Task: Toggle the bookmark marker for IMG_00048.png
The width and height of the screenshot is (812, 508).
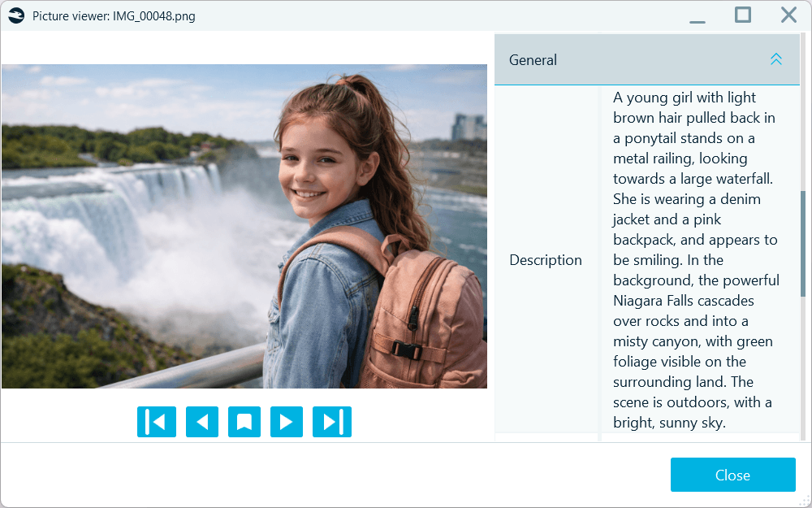Action: coord(244,422)
